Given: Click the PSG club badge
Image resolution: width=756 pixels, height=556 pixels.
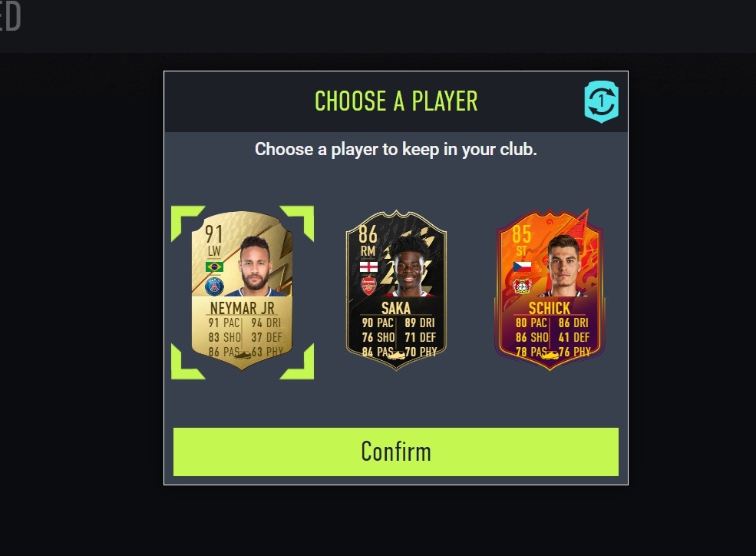Looking at the screenshot, I should click(x=214, y=286).
